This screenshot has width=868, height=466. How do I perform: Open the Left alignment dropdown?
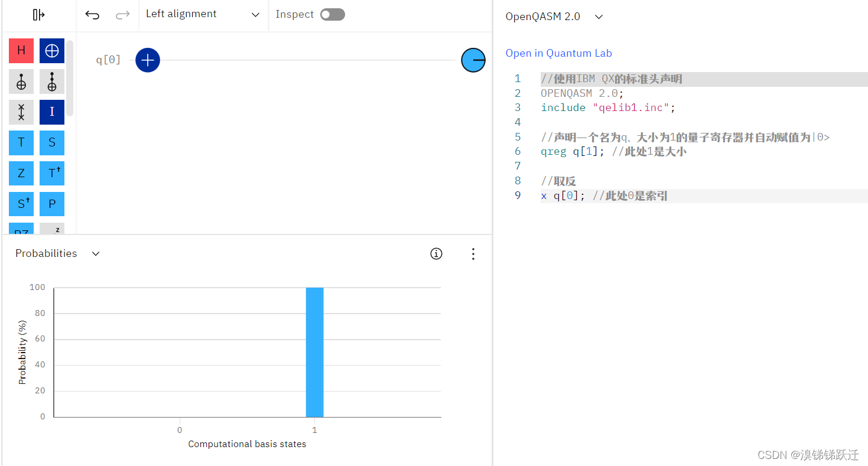(203, 14)
